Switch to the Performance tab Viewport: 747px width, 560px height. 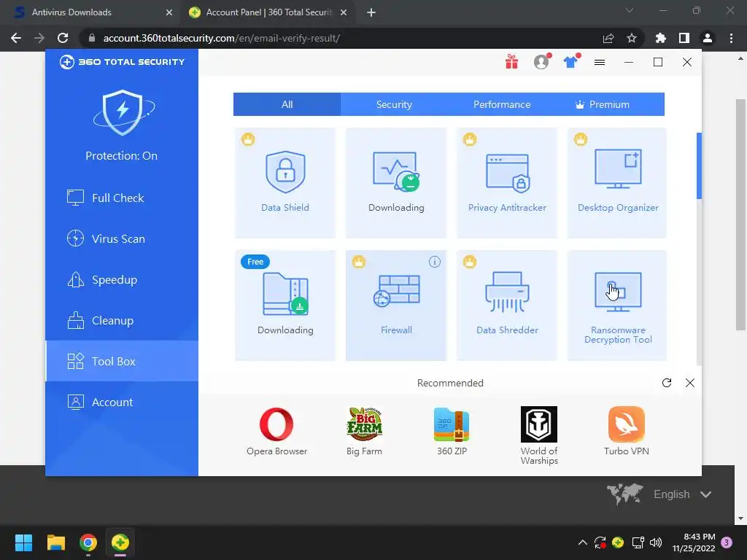[502, 104]
